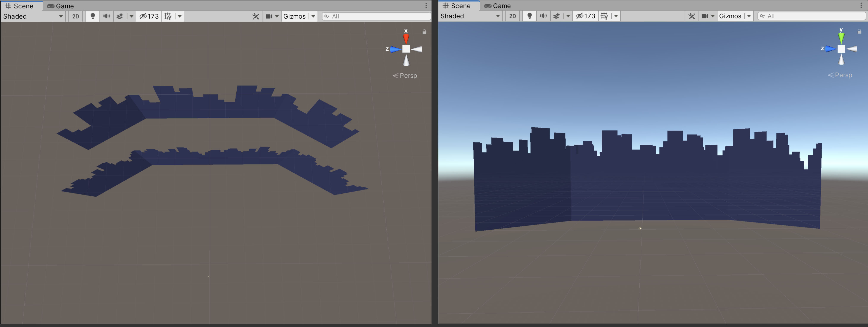Click green Y axis cone on right gizmo
This screenshot has height=327, width=868.
(x=841, y=37)
